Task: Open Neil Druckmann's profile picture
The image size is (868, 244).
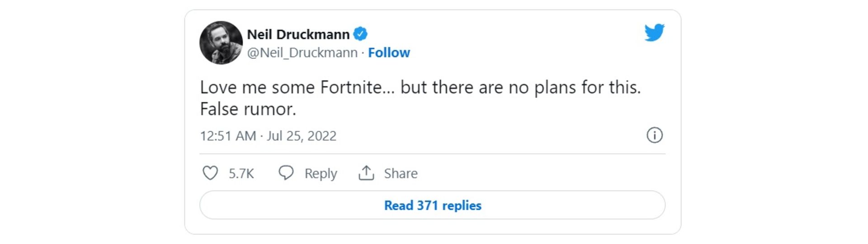Action: click(x=221, y=43)
